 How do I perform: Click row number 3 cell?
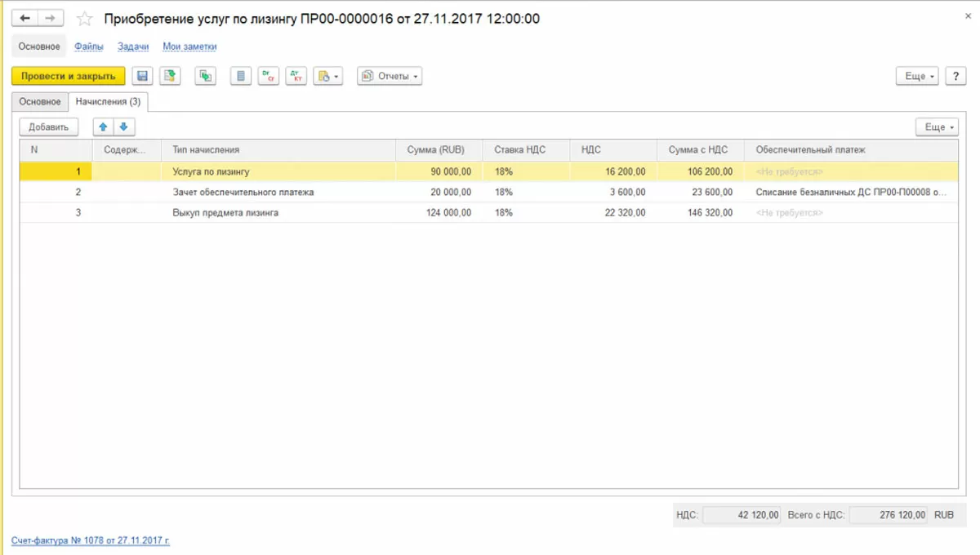tap(56, 212)
